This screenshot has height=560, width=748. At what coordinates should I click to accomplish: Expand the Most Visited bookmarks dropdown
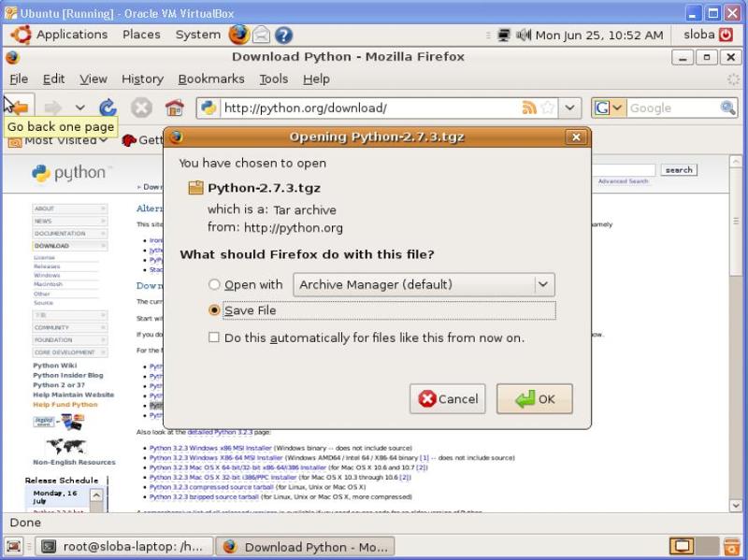[x=57, y=140]
